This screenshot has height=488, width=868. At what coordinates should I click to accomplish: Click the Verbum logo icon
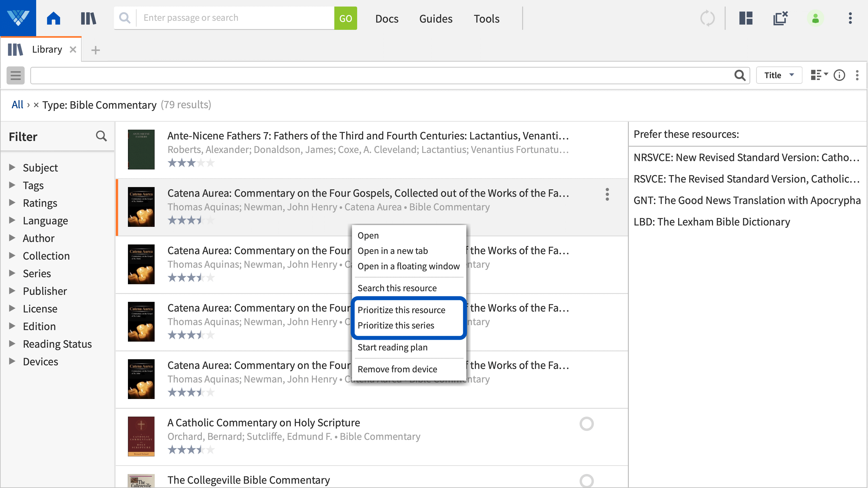18,18
